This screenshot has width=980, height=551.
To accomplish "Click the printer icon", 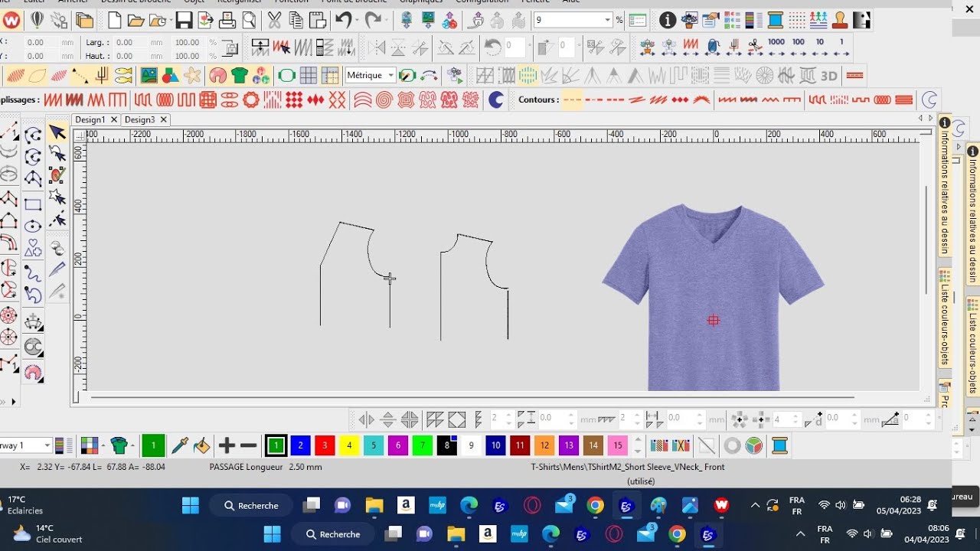I will (x=227, y=20).
